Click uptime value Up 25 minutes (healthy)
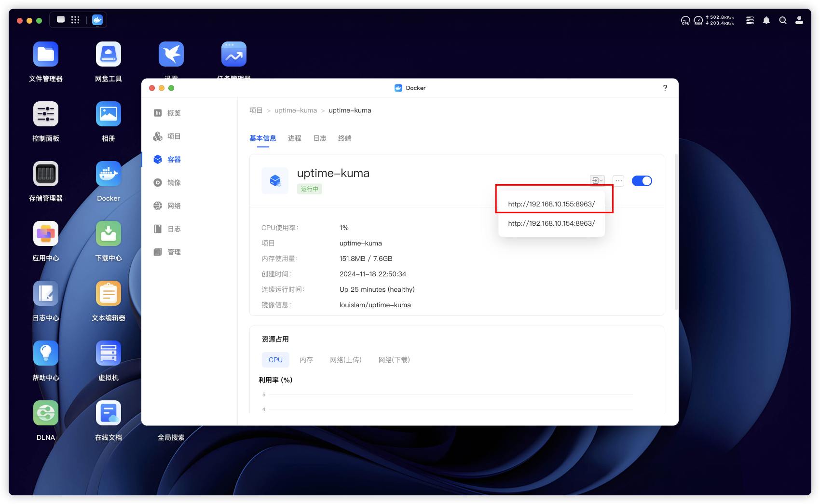The height and width of the screenshot is (504, 820). tap(377, 289)
